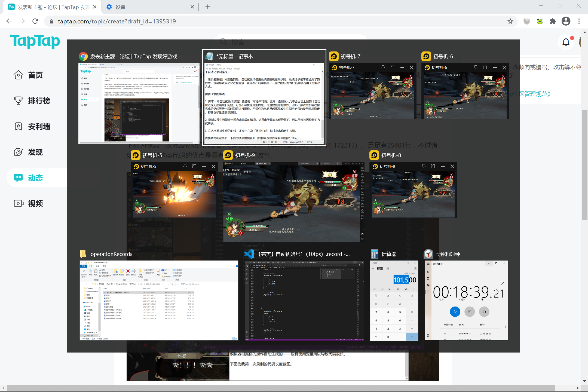The height and width of the screenshot is (392, 588).
Task: Open the Chrome three-dot menu
Action: 579,21
